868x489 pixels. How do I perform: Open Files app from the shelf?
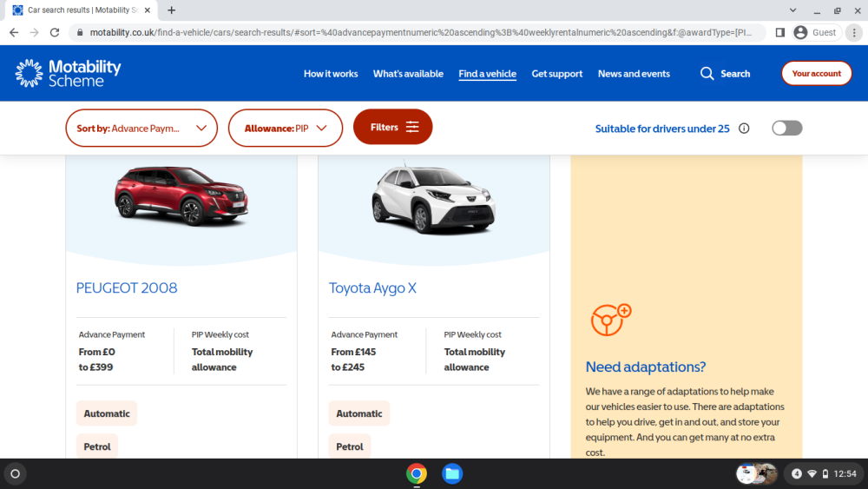pos(451,473)
